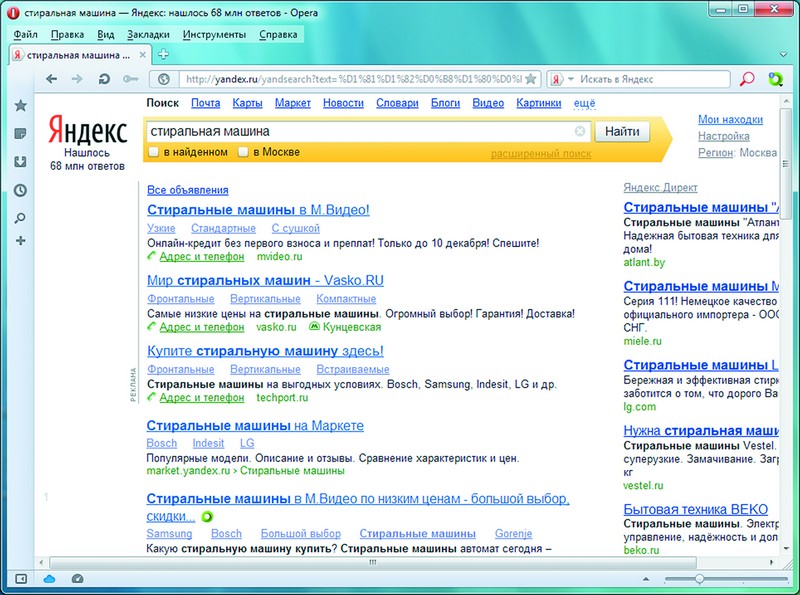Open the Почта link

tap(206, 103)
